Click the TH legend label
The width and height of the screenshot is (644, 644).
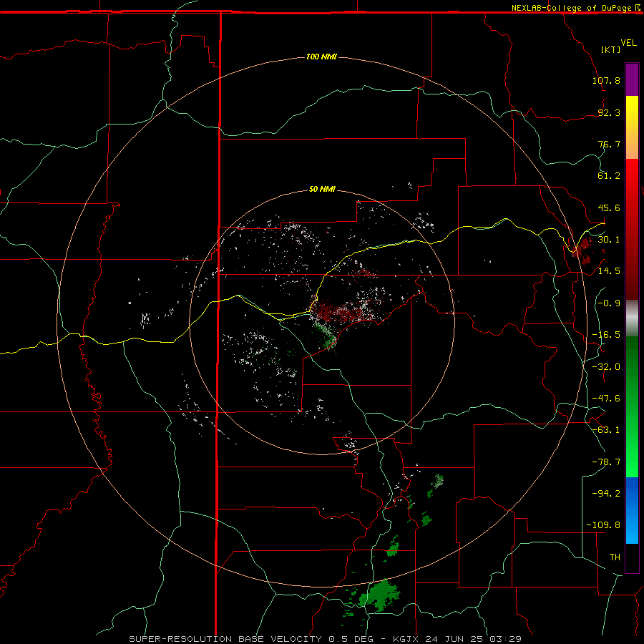click(615, 557)
